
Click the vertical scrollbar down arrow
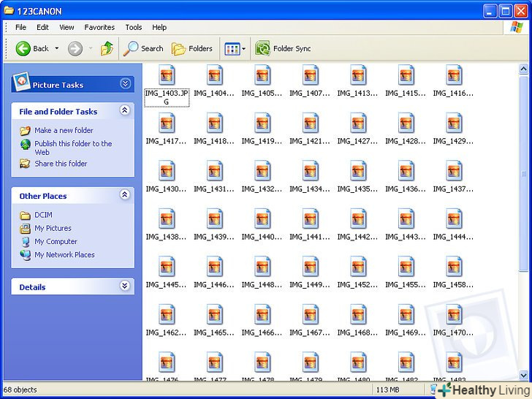(523, 375)
